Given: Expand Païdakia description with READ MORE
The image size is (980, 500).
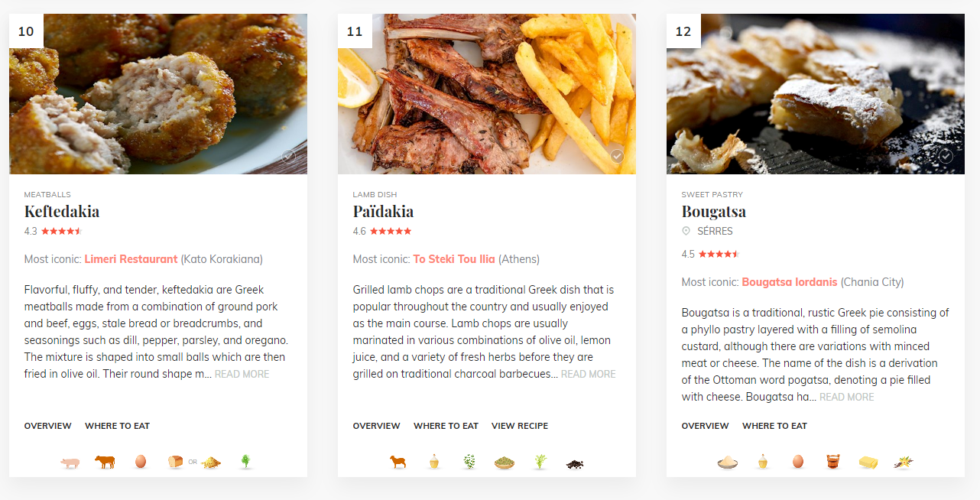Looking at the screenshot, I should tap(588, 375).
